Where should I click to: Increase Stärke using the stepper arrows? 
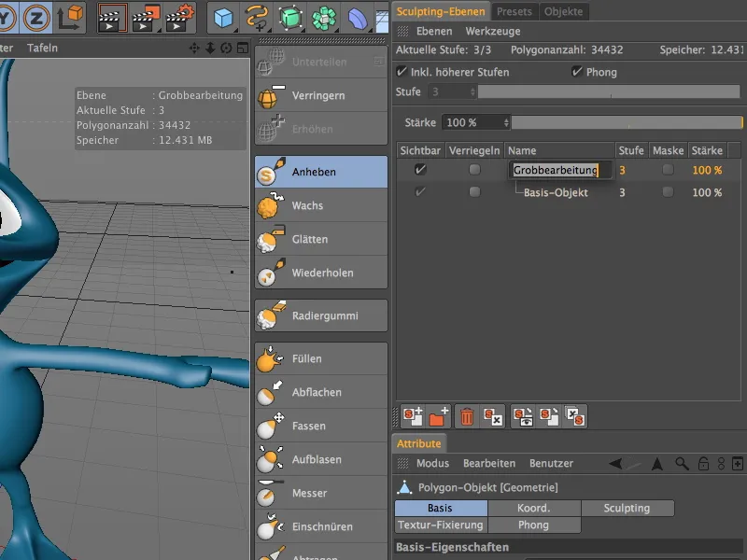(505, 121)
